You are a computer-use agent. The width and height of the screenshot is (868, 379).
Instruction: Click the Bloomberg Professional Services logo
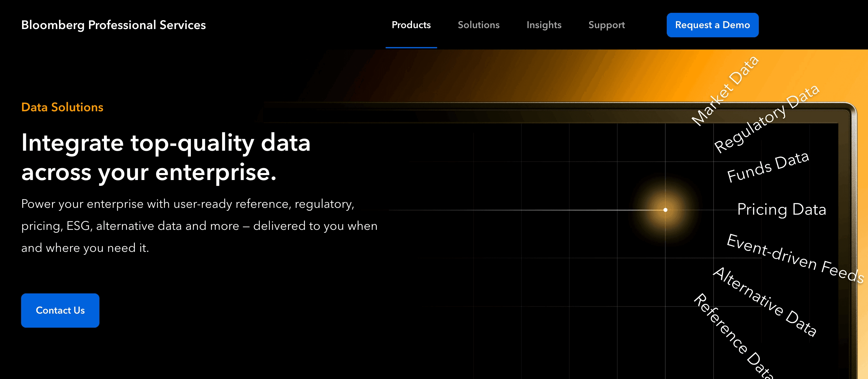113,25
